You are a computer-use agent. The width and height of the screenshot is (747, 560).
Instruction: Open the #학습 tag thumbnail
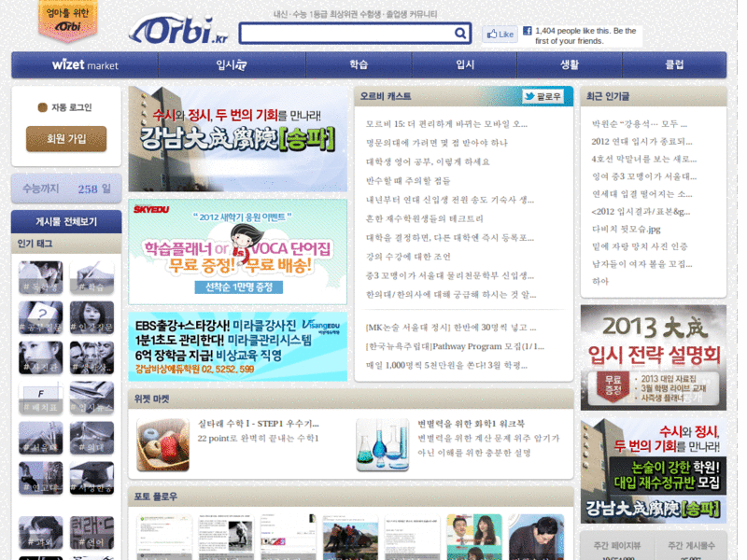pos(92,277)
